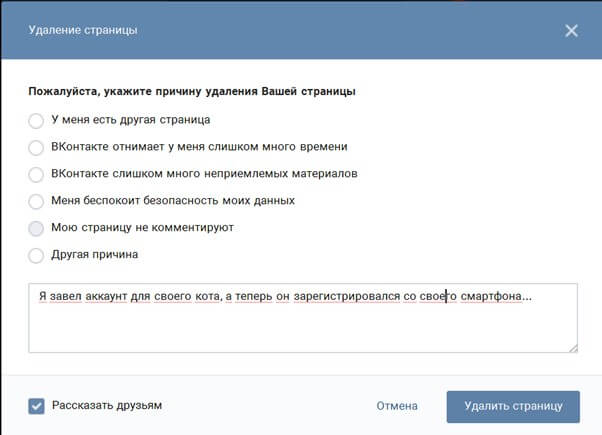Select the 'Меня беспокоит безопасность моих данных' radio button
602x435 pixels.
36,201
